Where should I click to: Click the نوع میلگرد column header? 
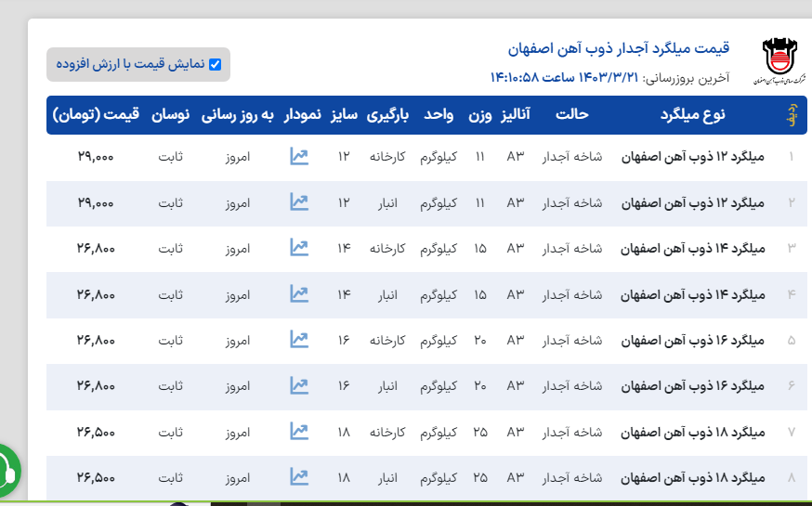pyautogui.click(x=692, y=115)
